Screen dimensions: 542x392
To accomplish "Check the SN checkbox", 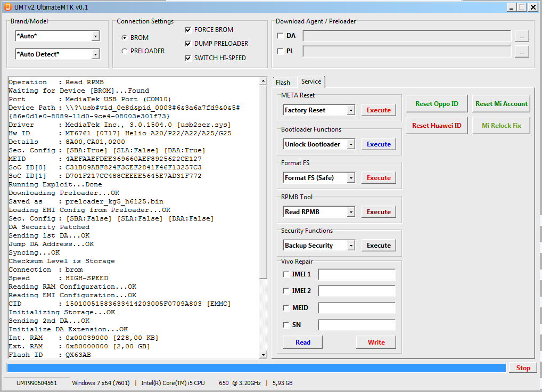I will [286, 324].
